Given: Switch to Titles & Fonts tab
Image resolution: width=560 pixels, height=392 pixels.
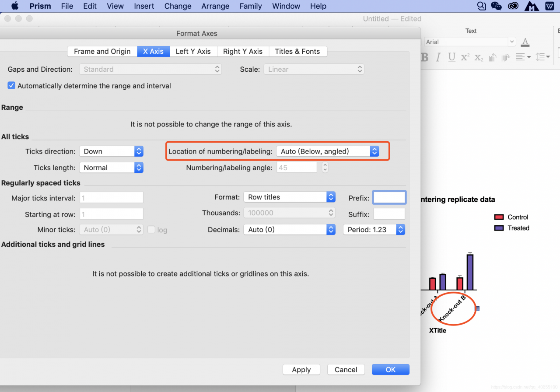Looking at the screenshot, I should 297,51.
